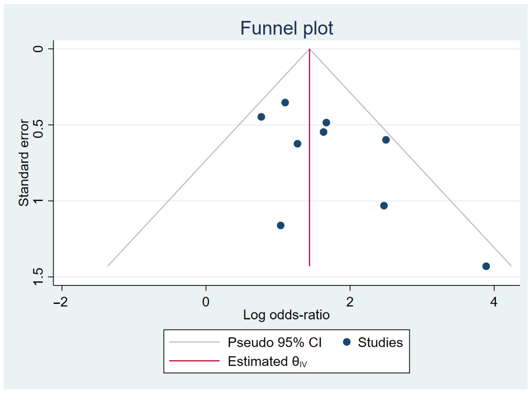Click the "Studies" legend text
The image size is (532, 394).
(380, 342)
